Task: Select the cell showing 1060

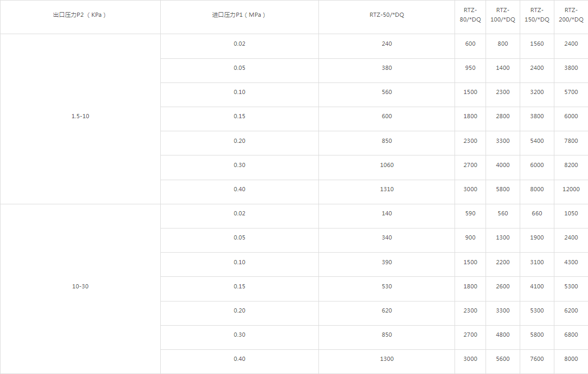Action: [387, 165]
